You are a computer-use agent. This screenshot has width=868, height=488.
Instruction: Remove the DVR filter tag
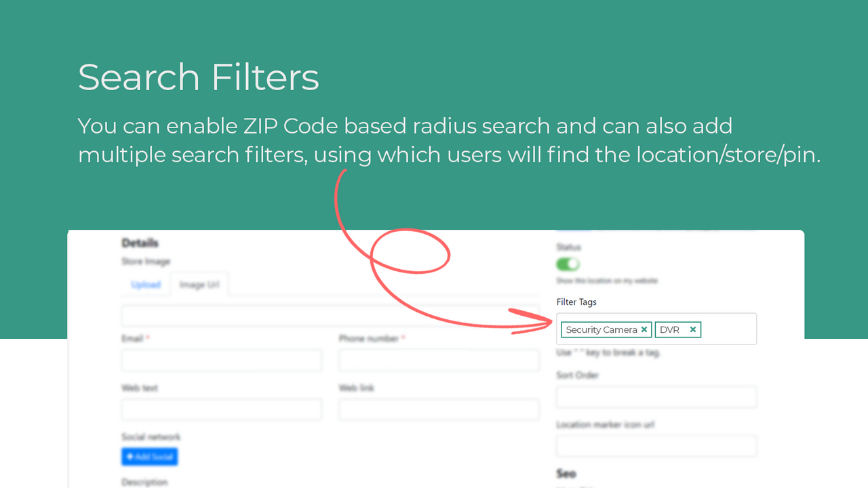(693, 330)
